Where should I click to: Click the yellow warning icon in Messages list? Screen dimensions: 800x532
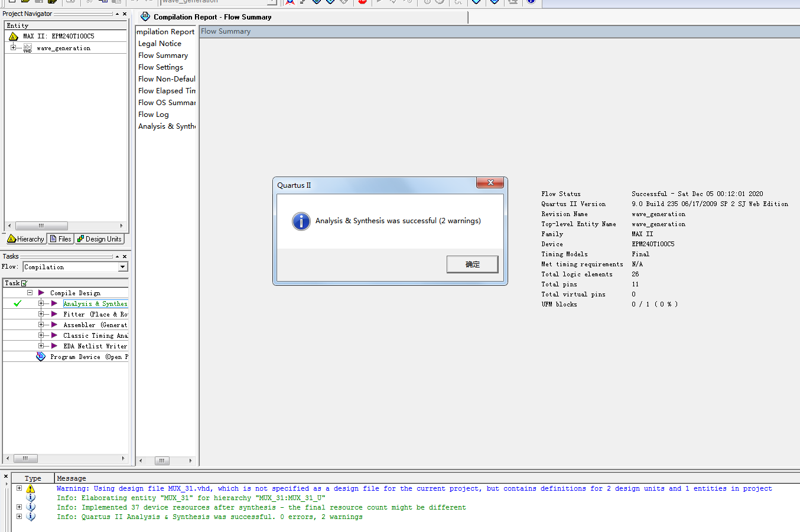(x=31, y=489)
